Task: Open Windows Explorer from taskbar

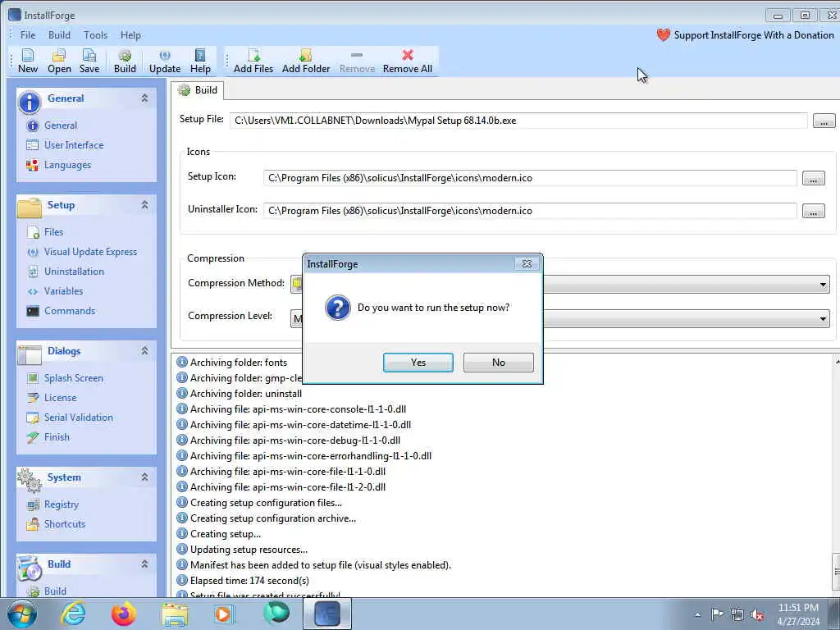Action: [x=176, y=614]
